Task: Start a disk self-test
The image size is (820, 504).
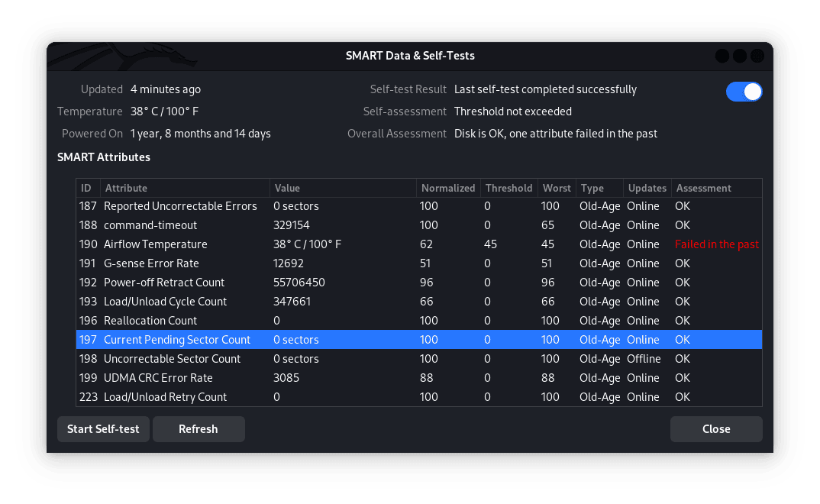Action: pos(103,428)
